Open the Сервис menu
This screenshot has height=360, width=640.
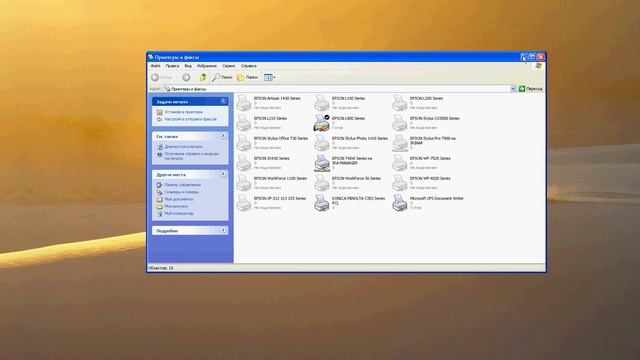pyautogui.click(x=229, y=66)
